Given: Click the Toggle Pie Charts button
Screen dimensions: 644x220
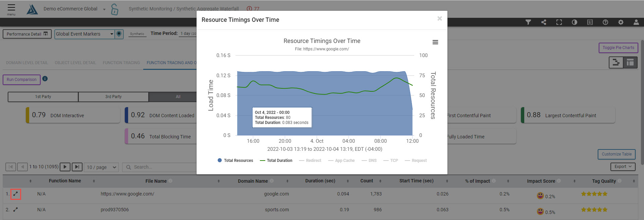Looking at the screenshot, I should coord(618,48).
